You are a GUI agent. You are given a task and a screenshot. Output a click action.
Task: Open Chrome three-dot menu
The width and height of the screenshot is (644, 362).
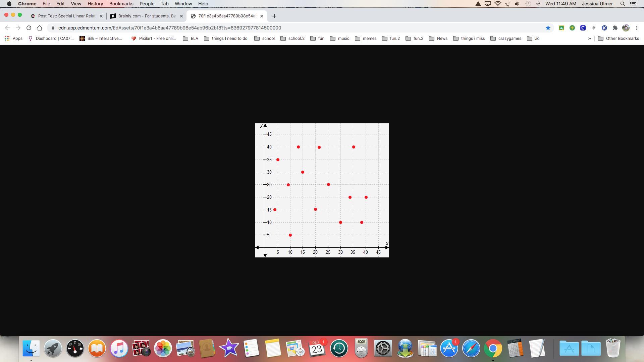pos(637,28)
